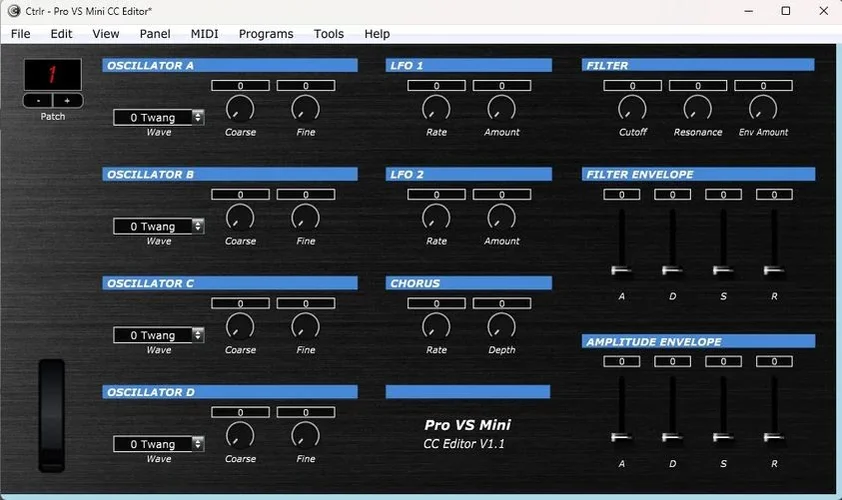The height and width of the screenshot is (500, 842).
Task: Open Oscillator C Wave dropdown
Action: [x=158, y=335]
